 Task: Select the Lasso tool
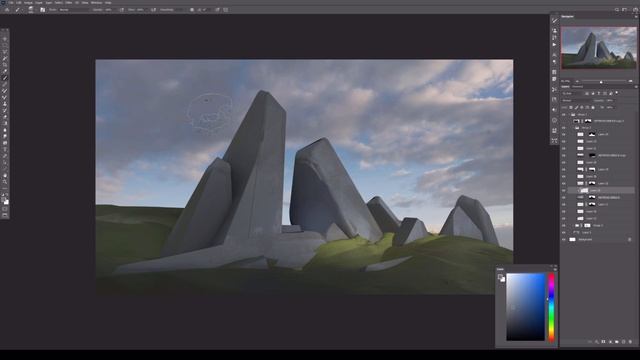click(x=5, y=52)
